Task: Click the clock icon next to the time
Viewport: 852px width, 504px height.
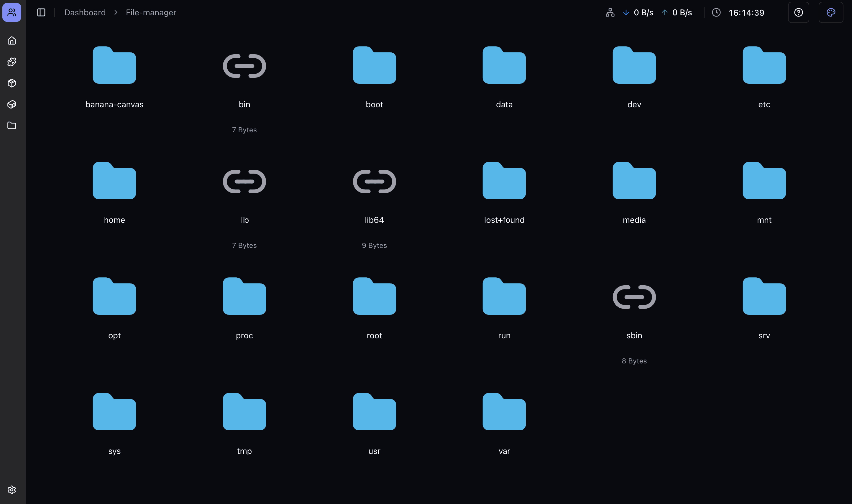Action: 716,12
